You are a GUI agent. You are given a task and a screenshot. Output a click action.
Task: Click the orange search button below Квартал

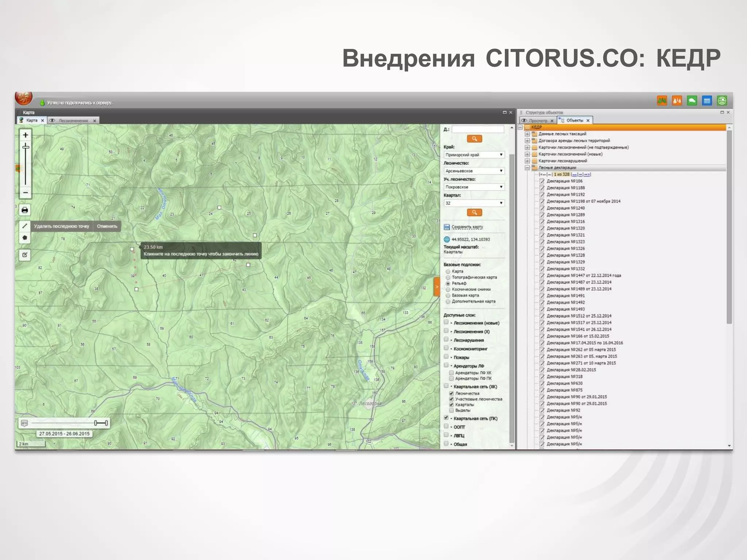pyautogui.click(x=475, y=212)
